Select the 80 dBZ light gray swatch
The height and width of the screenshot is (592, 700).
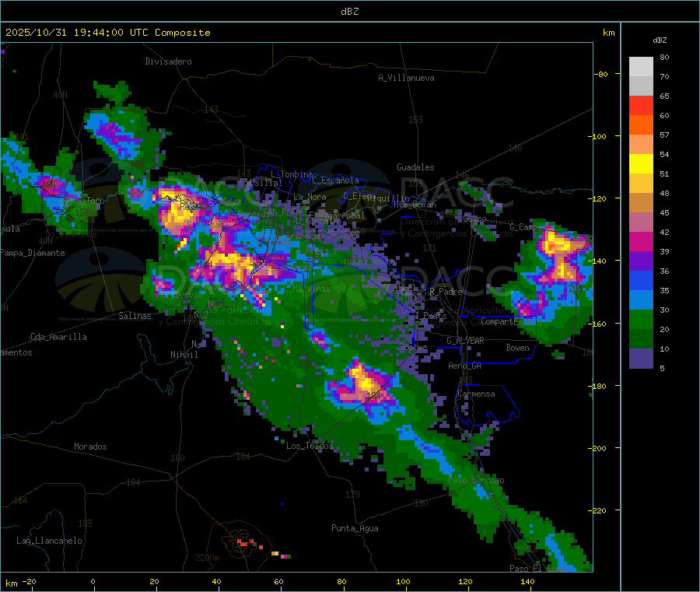[x=641, y=67]
